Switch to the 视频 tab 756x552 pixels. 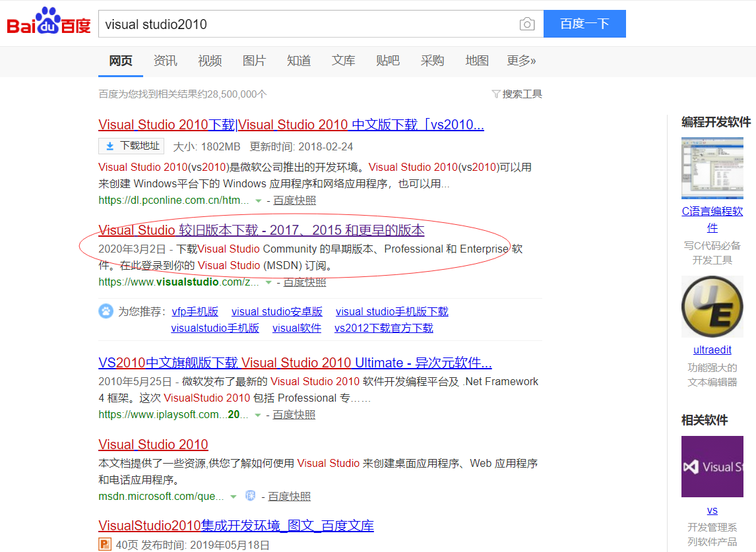[x=210, y=61]
